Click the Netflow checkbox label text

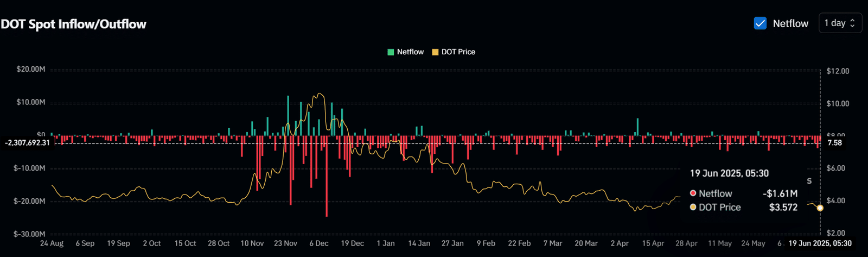790,23
